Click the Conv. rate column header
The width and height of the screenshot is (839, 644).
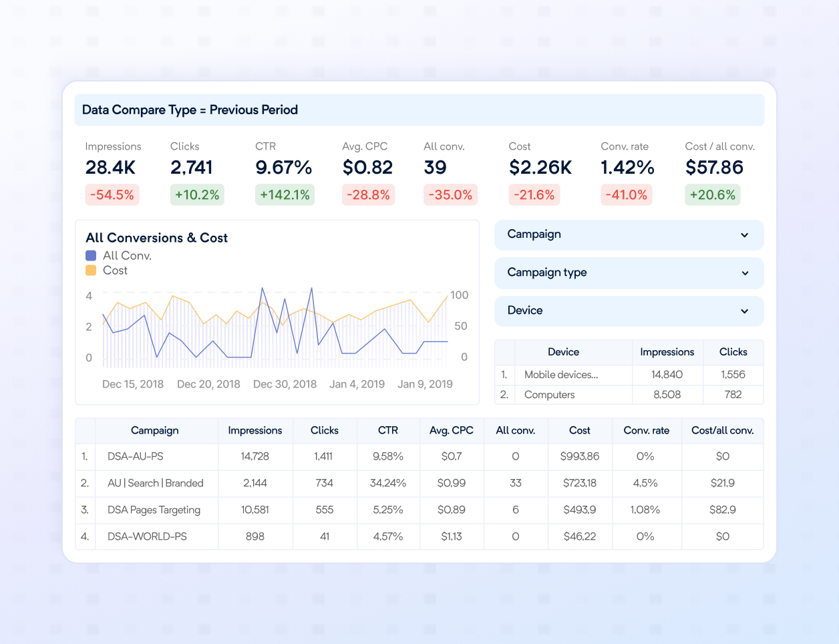pos(646,431)
